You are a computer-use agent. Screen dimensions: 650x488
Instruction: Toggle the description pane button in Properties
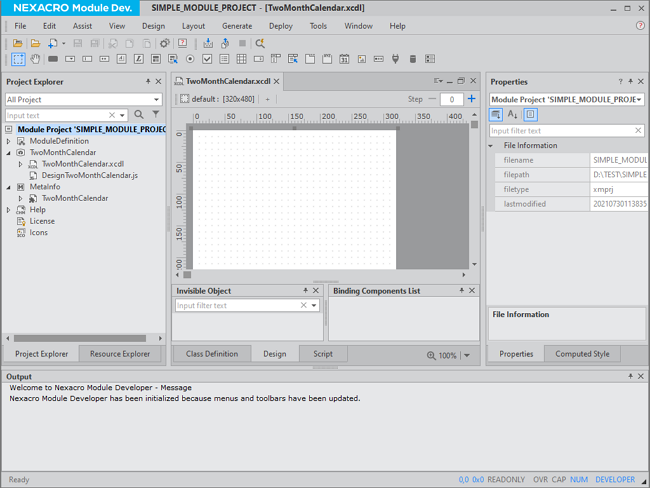(x=530, y=115)
